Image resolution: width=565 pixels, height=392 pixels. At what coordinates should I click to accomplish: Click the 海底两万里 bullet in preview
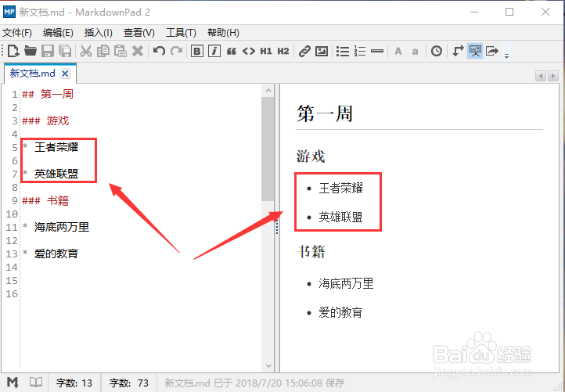coord(346,283)
